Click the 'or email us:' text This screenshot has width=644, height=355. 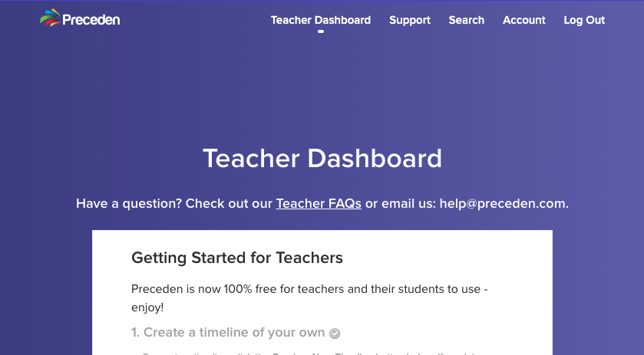(401, 203)
